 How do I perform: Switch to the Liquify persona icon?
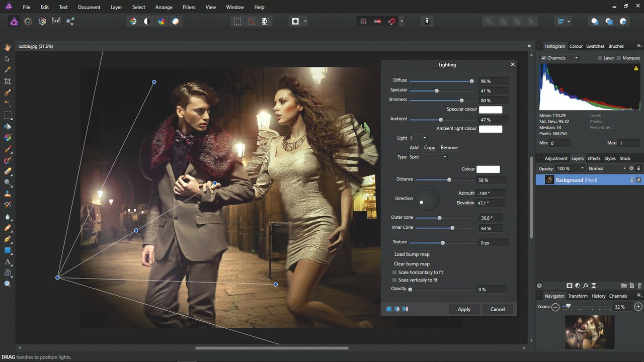(28, 22)
